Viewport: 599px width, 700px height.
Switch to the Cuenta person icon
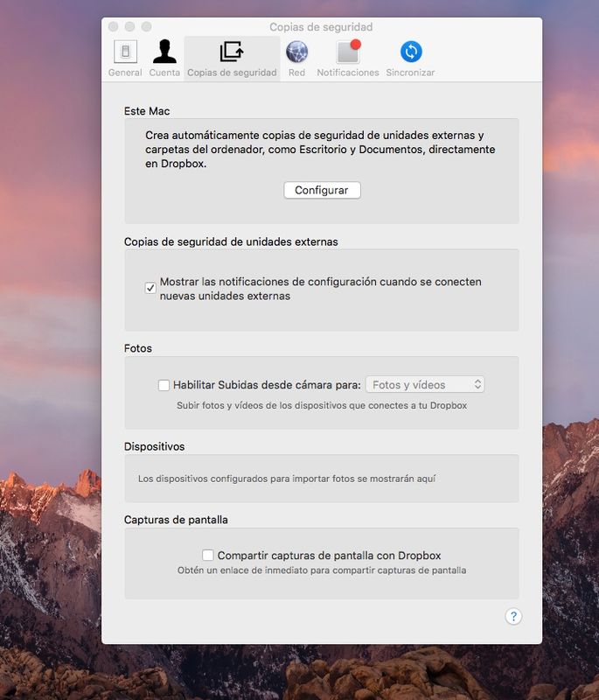point(164,52)
